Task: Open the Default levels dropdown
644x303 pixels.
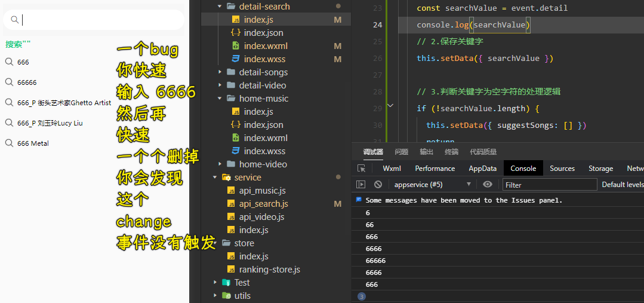Action: (x=623, y=185)
